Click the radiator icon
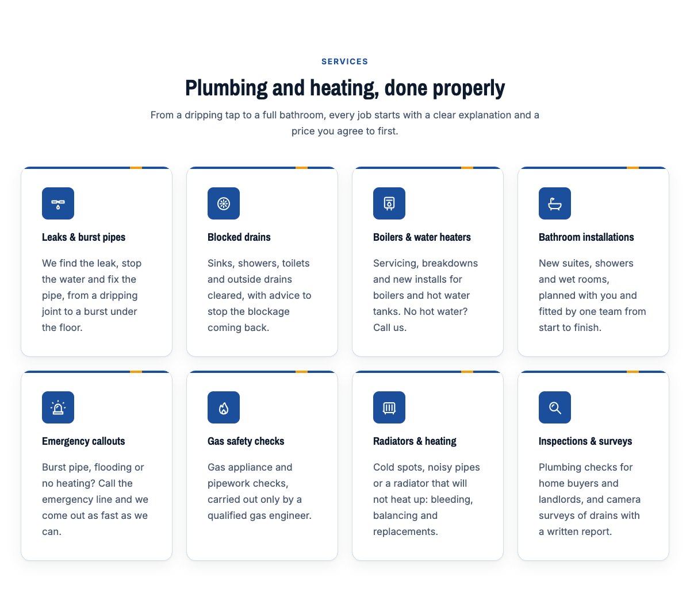This screenshot has height=616, width=690. pyautogui.click(x=389, y=407)
